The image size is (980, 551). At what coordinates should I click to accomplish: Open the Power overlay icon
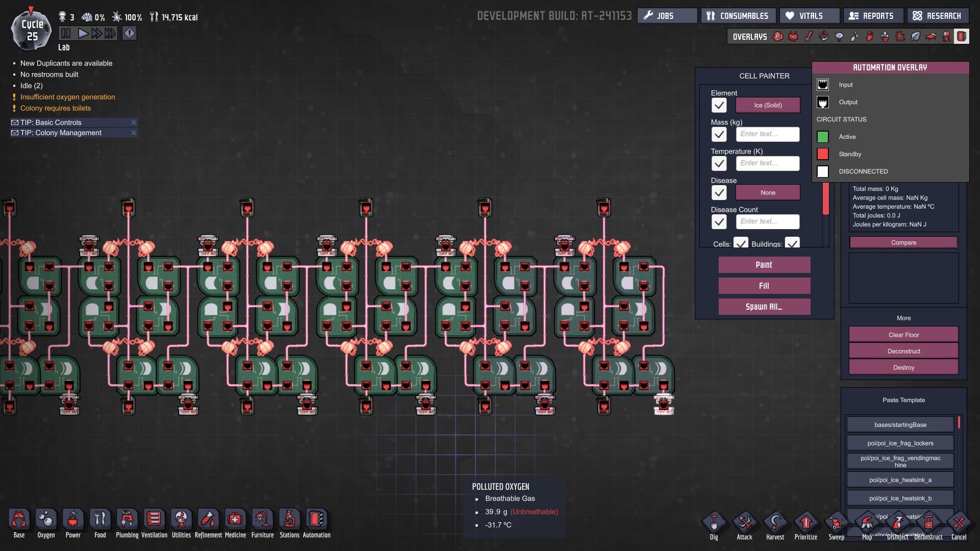click(x=793, y=37)
